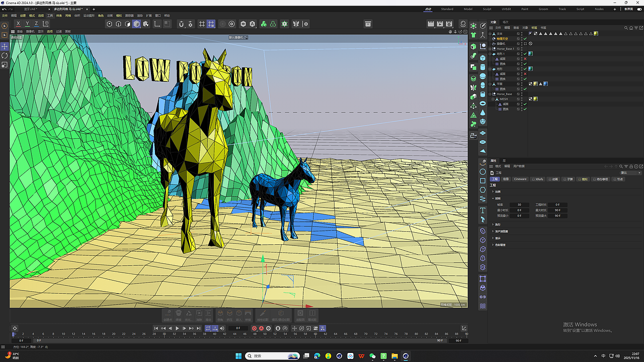
Task: Toggle the 置换 checkmark under 平面
Action: [x=525, y=89]
